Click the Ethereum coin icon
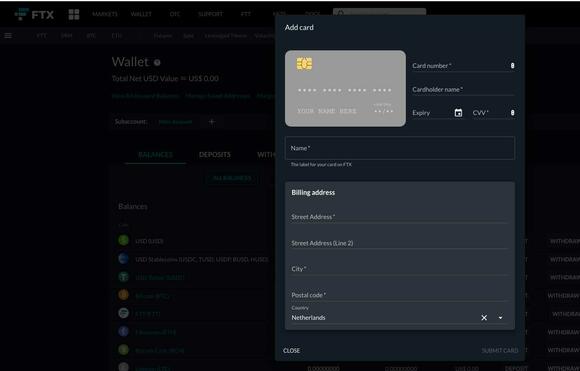Viewport: 580px width, 371px height. (124, 331)
